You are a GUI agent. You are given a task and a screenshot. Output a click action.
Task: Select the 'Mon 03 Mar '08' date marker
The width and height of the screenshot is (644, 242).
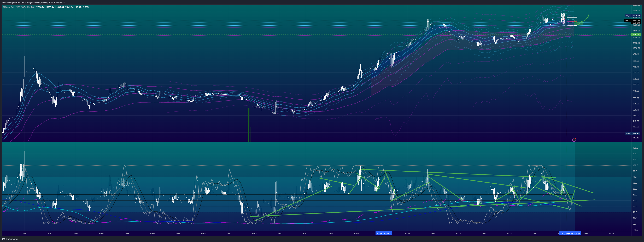(x=384, y=233)
